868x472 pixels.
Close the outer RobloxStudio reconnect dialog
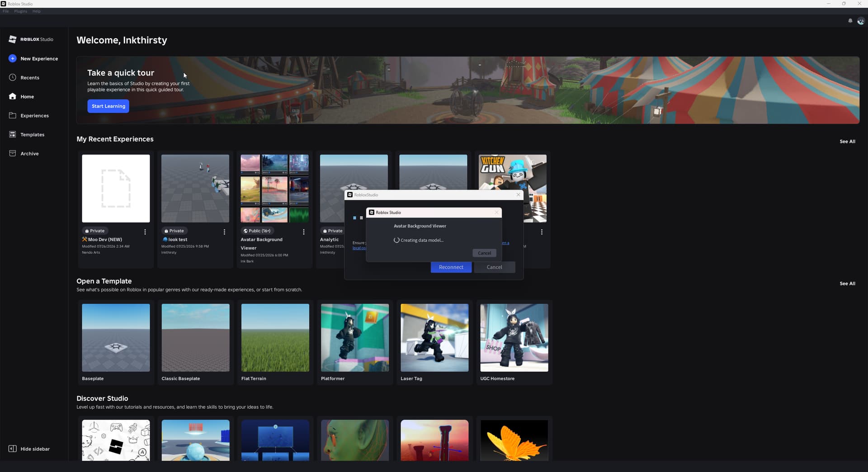(x=518, y=195)
